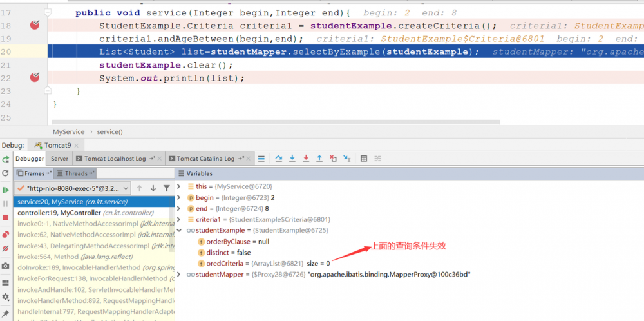Viewport: 644px width, 321px height.
Task: Click the oredCriteria ArrayList field
Action: click(x=263, y=264)
